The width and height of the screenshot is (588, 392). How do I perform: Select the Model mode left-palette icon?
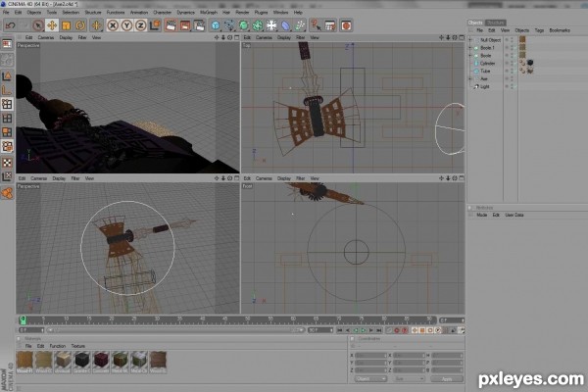tap(7, 76)
